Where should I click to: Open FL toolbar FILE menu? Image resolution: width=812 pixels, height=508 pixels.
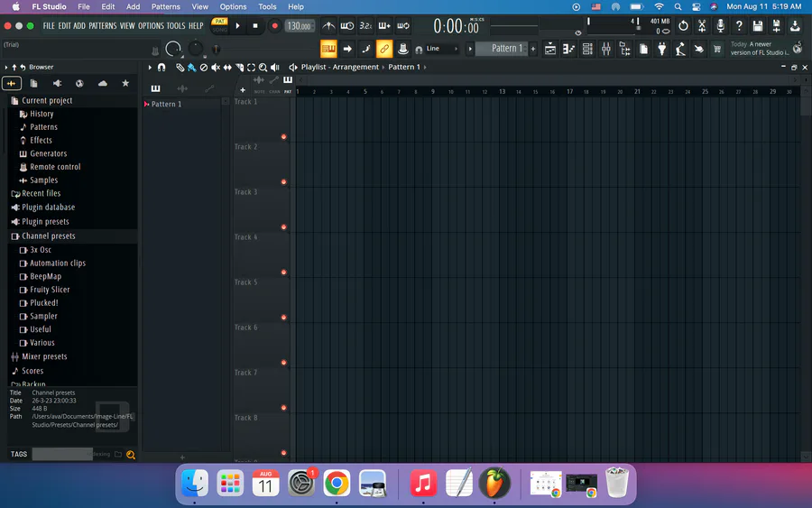pos(49,26)
